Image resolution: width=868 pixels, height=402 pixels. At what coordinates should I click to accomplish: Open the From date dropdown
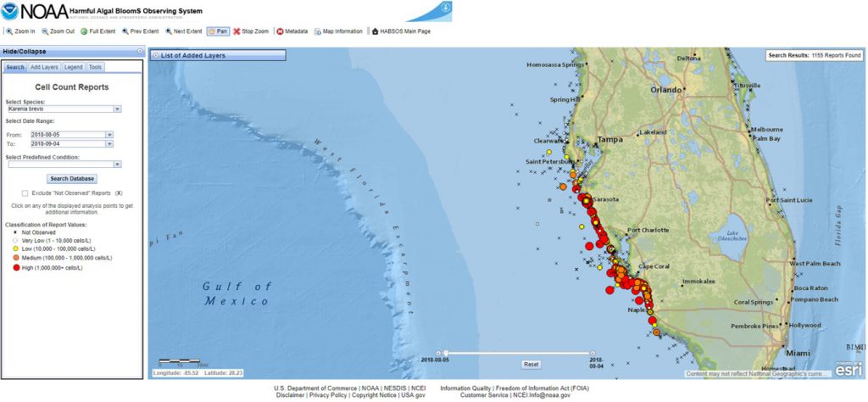[109, 134]
